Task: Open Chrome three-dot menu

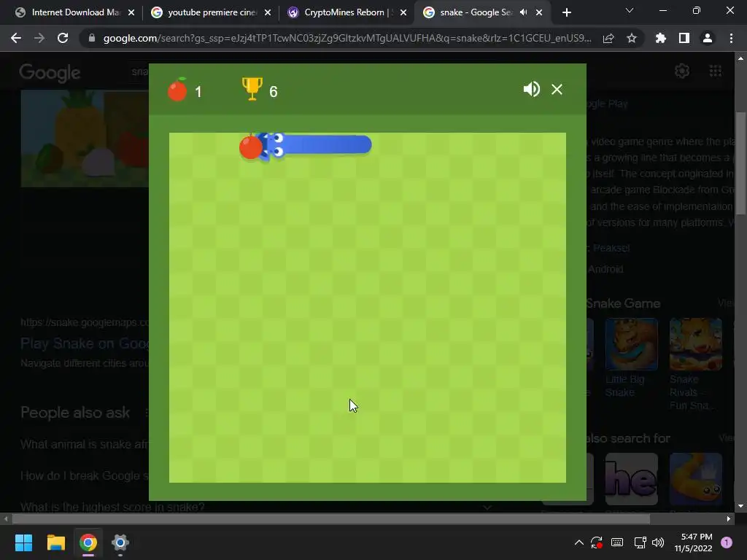Action: [731, 38]
